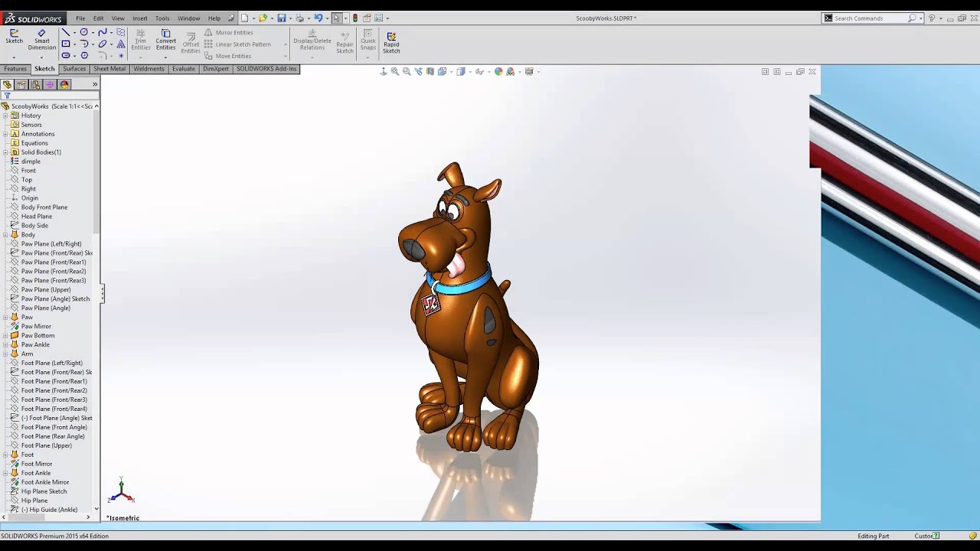This screenshot has width=980, height=551.
Task: Open the File menu
Action: (80, 18)
